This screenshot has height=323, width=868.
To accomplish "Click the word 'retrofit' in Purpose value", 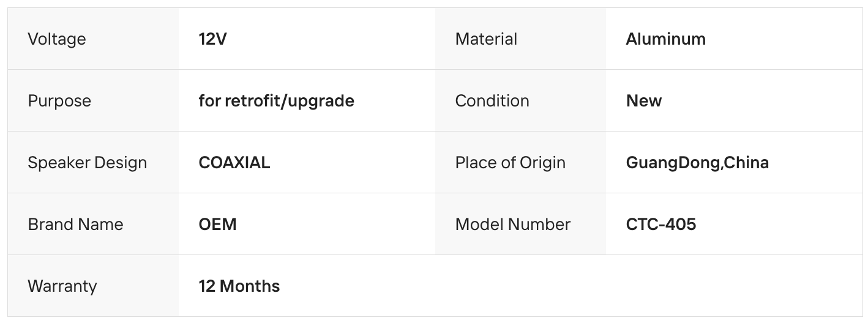I will click(x=249, y=101).
